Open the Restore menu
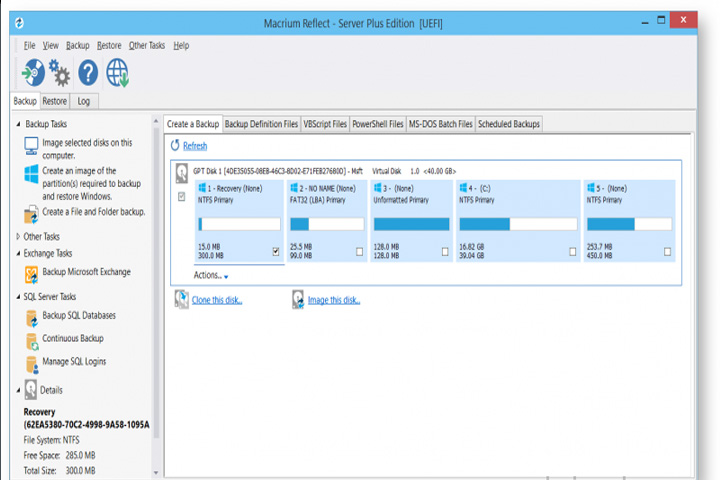 coord(109,45)
